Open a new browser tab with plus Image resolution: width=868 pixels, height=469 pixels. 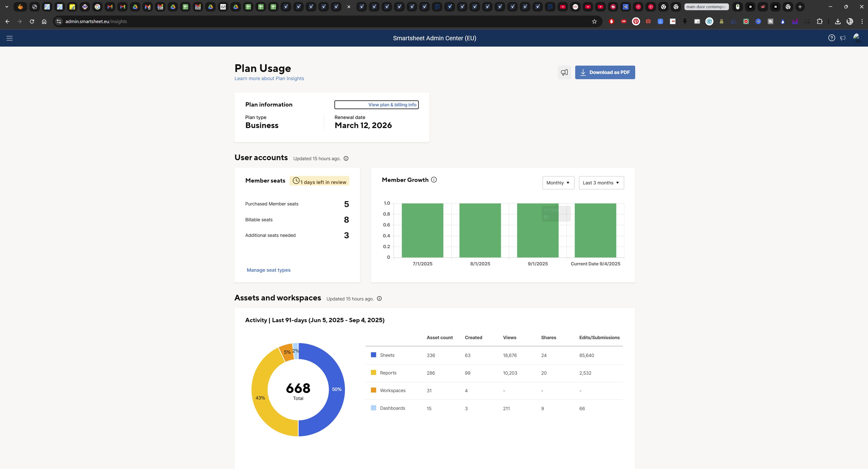pos(800,7)
